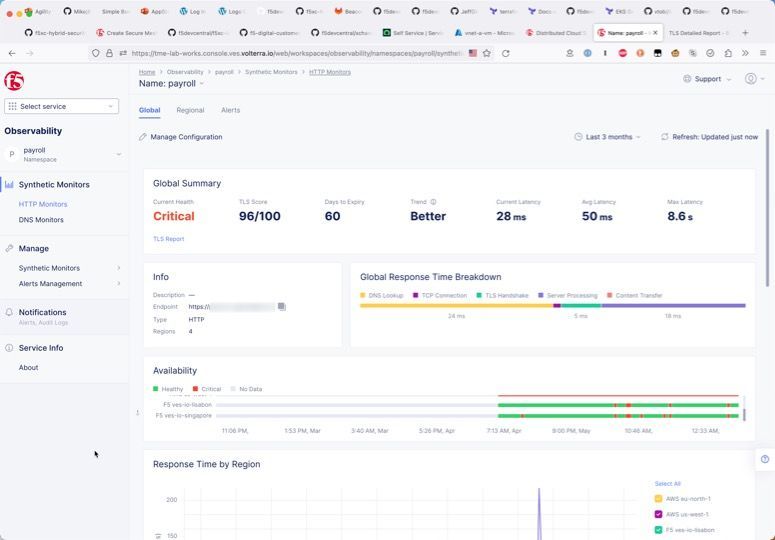Click the F5 logo icon

coord(14,81)
